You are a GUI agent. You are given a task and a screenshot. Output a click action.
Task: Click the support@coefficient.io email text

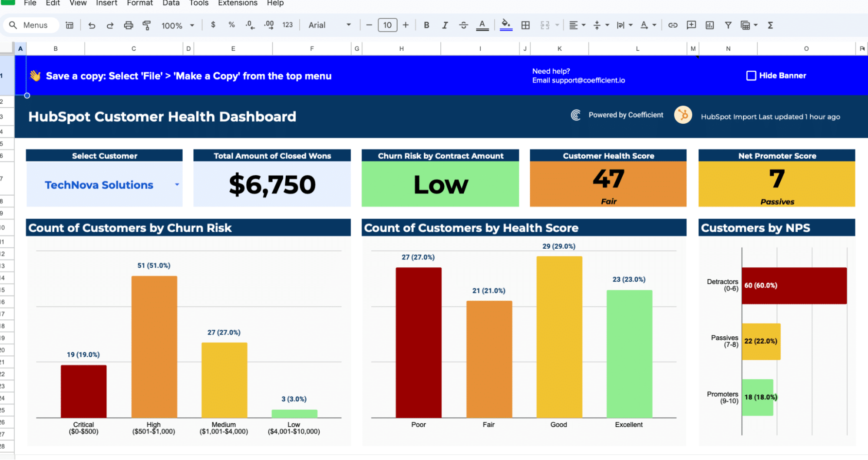tap(588, 80)
